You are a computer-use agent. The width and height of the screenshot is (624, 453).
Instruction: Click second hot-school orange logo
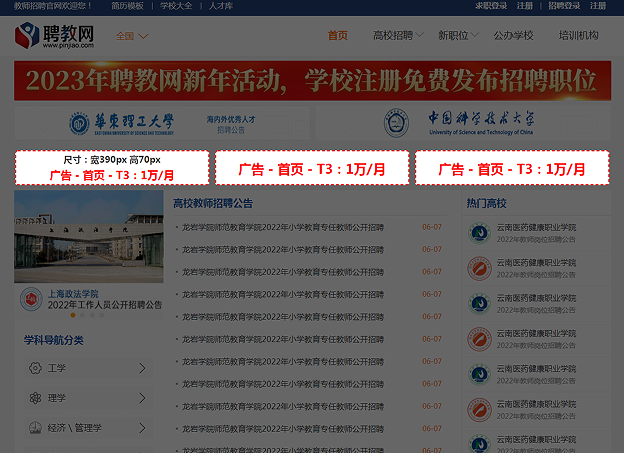coord(479,268)
